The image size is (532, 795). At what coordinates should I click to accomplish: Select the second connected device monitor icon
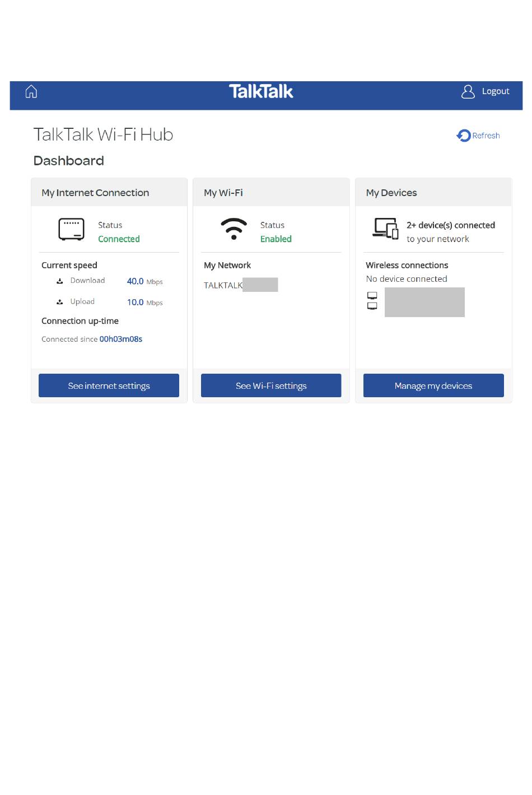click(x=372, y=306)
